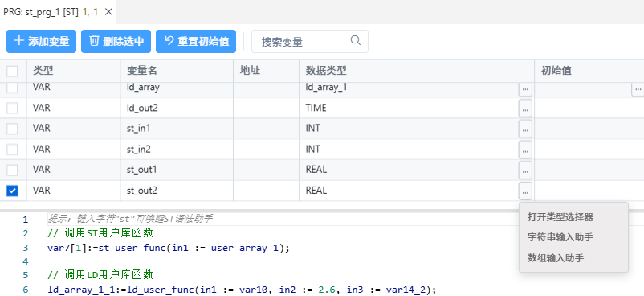This screenshot has height=296, width=644.
Task: Click the ellipsis button for st_out2 data type
Action: 525,191
